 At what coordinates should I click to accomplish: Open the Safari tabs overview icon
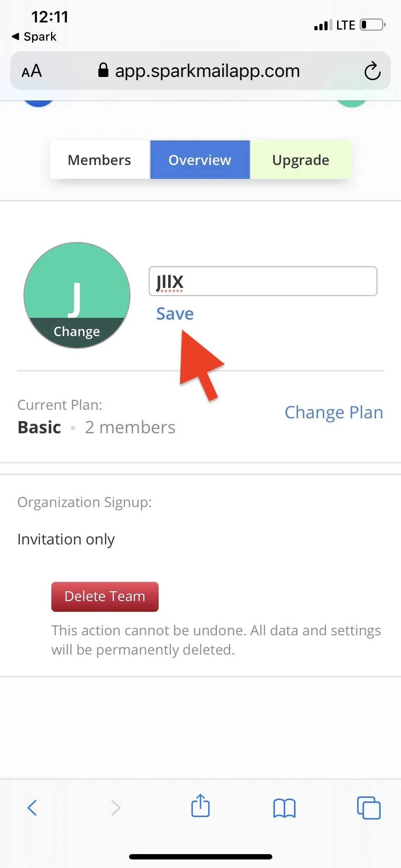(369, 807)
